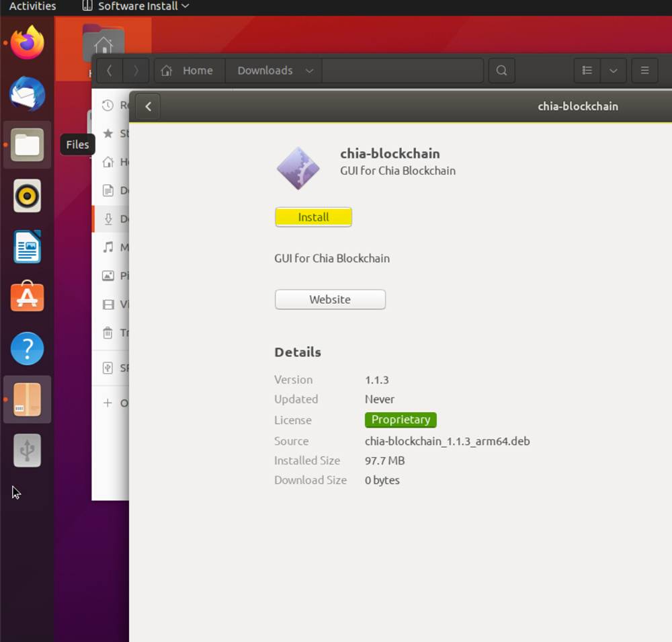Screen dimensions: 672x642
Task: Open search in Files window
Action: tap(501, 71)
